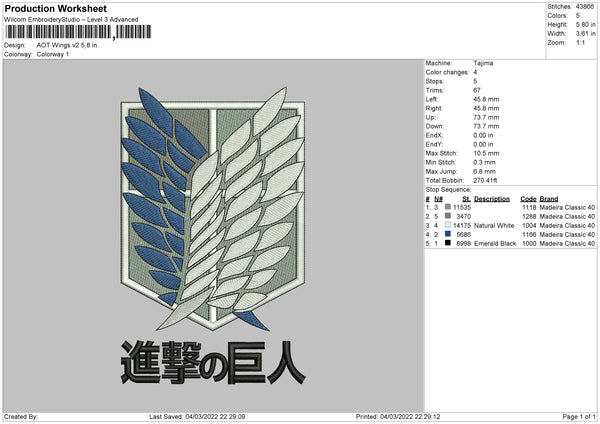Click the Color changes value 4
600x424 pixels.
point(475,72)
